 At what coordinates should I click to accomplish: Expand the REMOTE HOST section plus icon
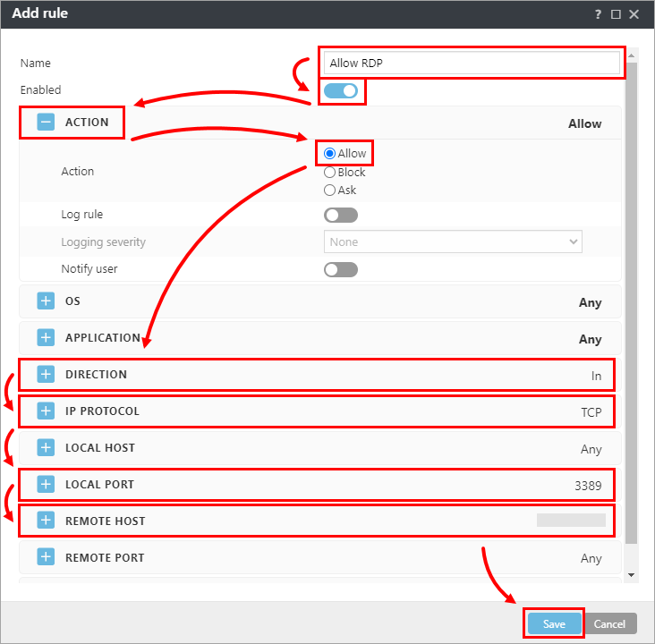[x=46, y=521]
